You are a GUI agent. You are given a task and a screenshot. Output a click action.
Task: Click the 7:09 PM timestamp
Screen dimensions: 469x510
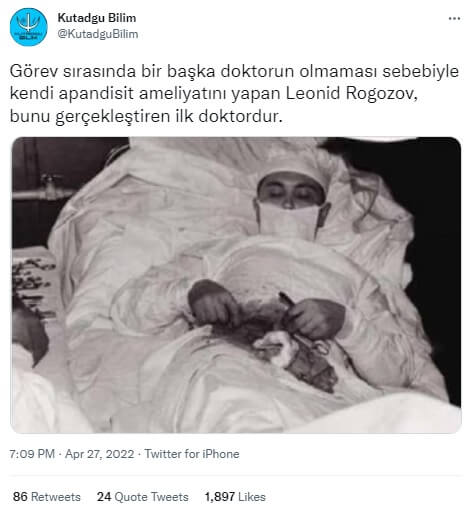32,454
